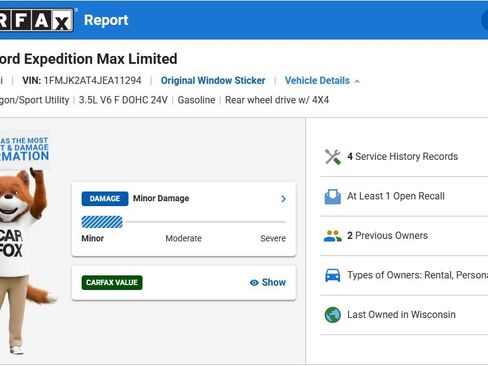Click the Previous Owners people icon
This screenshot has width=488, height=366.
(x=333, y=236)
